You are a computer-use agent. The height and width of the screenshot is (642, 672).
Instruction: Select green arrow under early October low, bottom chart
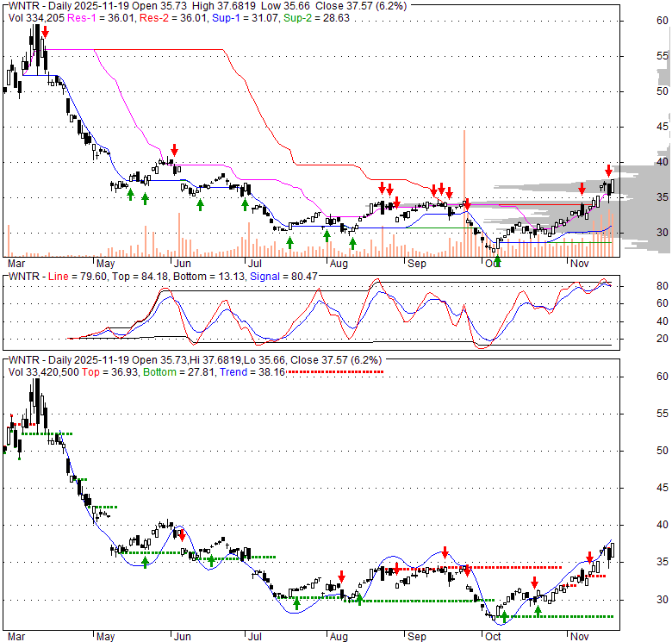coord(504,617)
